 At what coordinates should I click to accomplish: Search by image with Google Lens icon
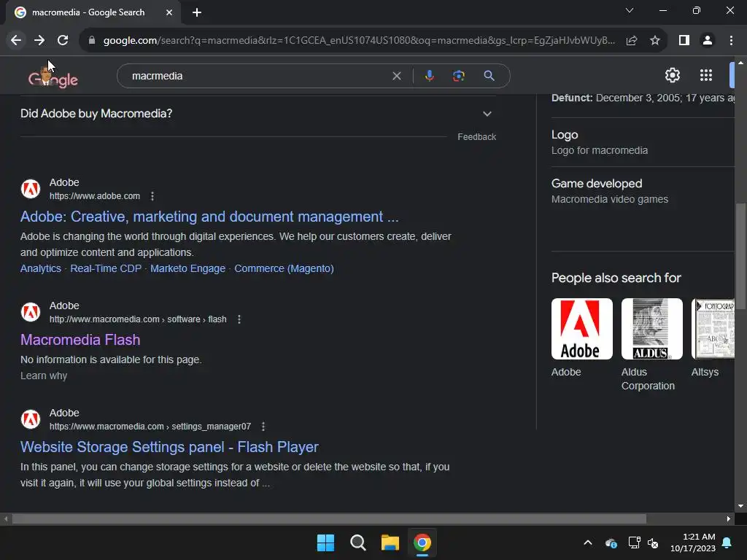tap(459, 76)
